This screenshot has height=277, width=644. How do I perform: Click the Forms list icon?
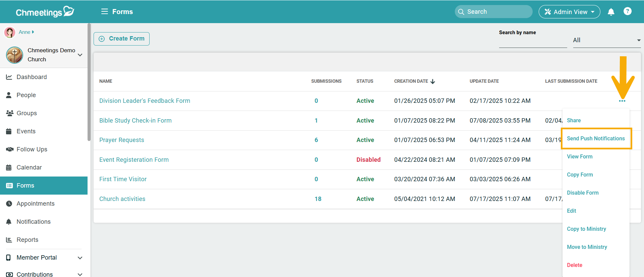click(x=9, y=186)
